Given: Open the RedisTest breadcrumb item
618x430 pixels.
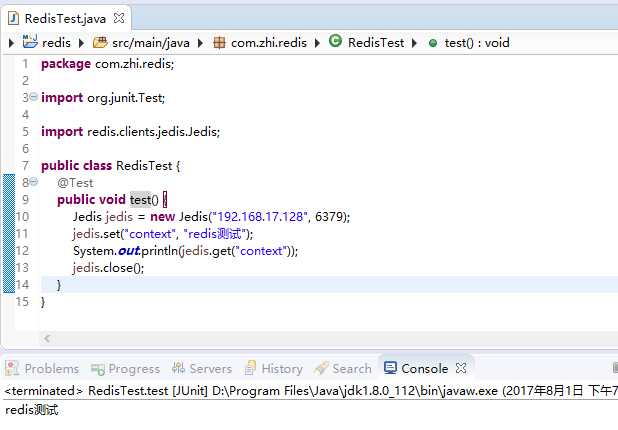Looking at the screenshot, I should [x=376, y=42].
